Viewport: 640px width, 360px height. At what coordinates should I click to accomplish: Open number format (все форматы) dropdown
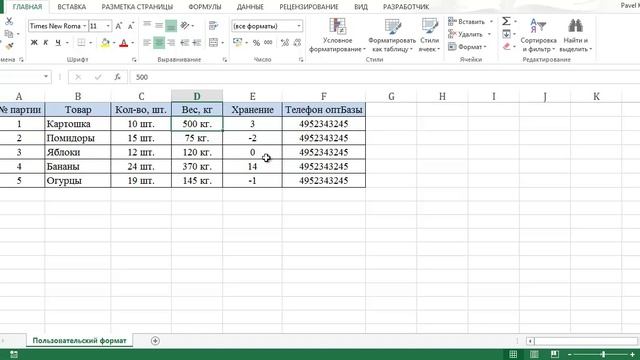coord(299,26)
